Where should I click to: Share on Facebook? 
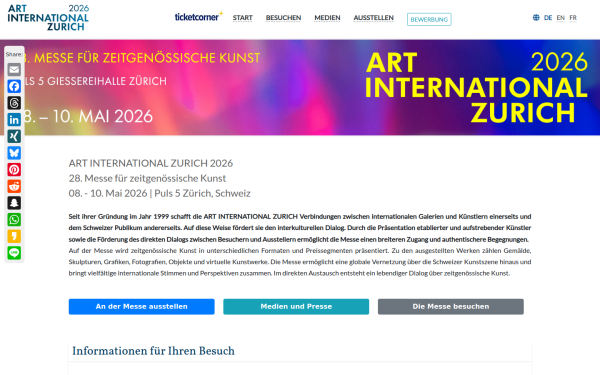coord(14,86)
